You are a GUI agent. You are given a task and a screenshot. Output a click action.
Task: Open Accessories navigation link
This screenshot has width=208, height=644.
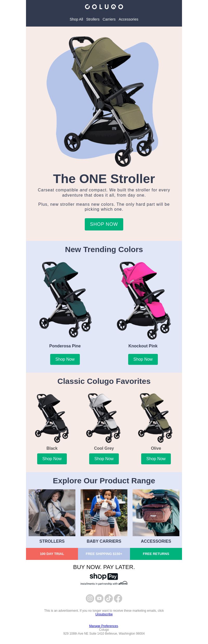(x=128, y=19)
